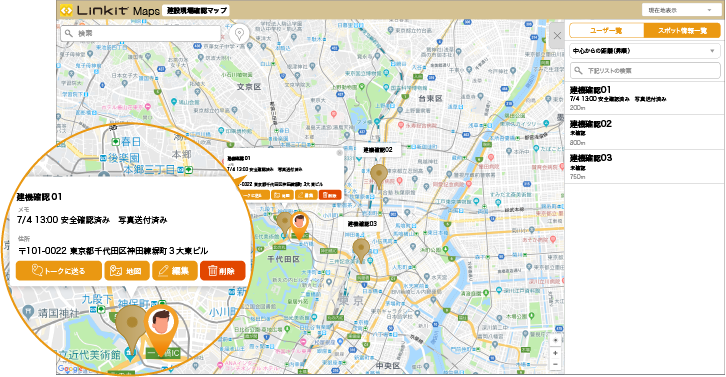Click the 建設現場確認マップ map title label
This screenshot has width=726, height=377.
pos(195,11)
